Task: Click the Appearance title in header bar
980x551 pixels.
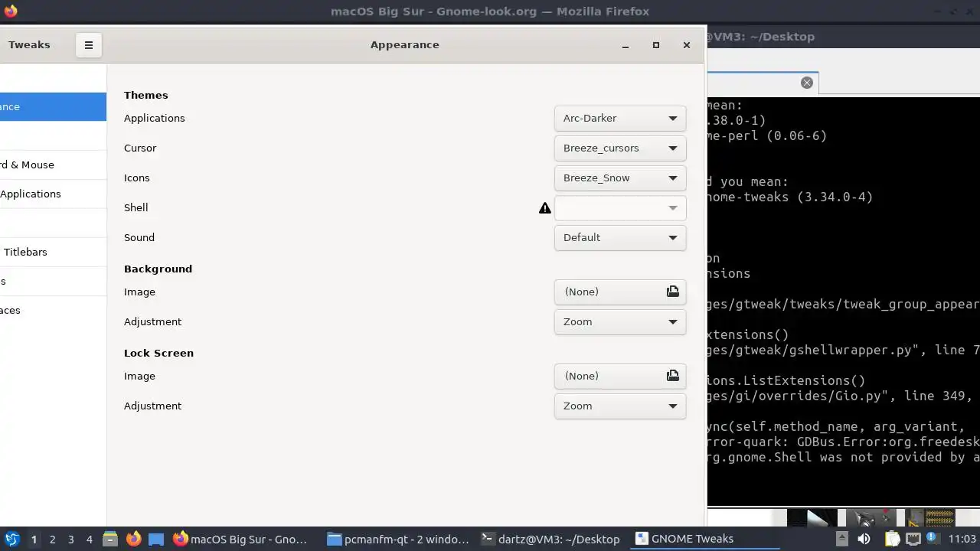Action: pyautogui.click(x=405, y=44)
